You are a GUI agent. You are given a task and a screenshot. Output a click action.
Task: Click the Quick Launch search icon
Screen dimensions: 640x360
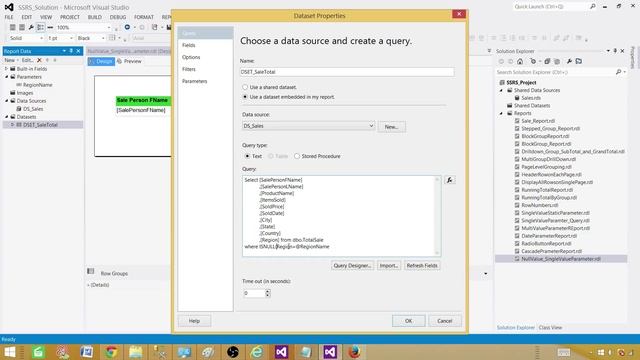coord(592,7)
